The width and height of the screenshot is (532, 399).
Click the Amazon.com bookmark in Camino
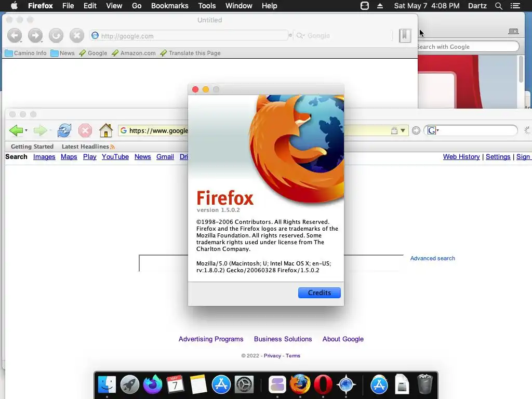pyautogui.click(x=134, y=53)
